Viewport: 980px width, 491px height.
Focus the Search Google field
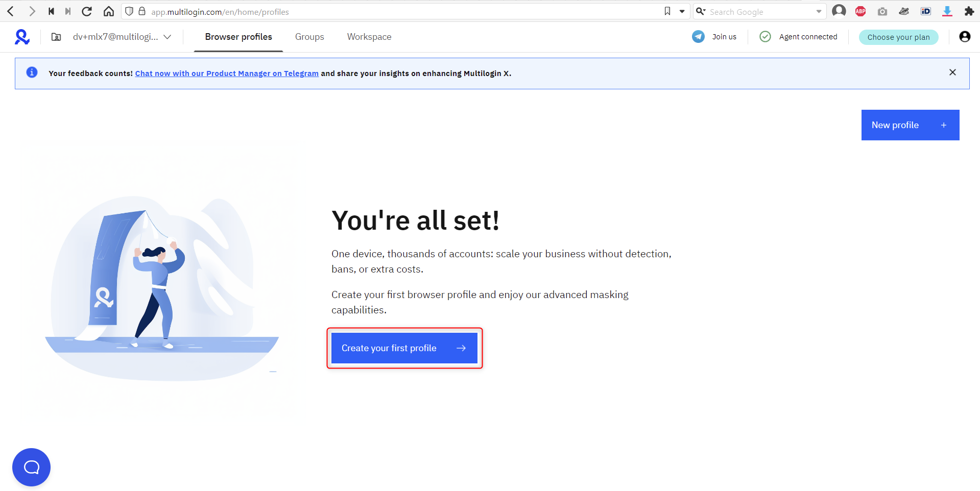760,12
